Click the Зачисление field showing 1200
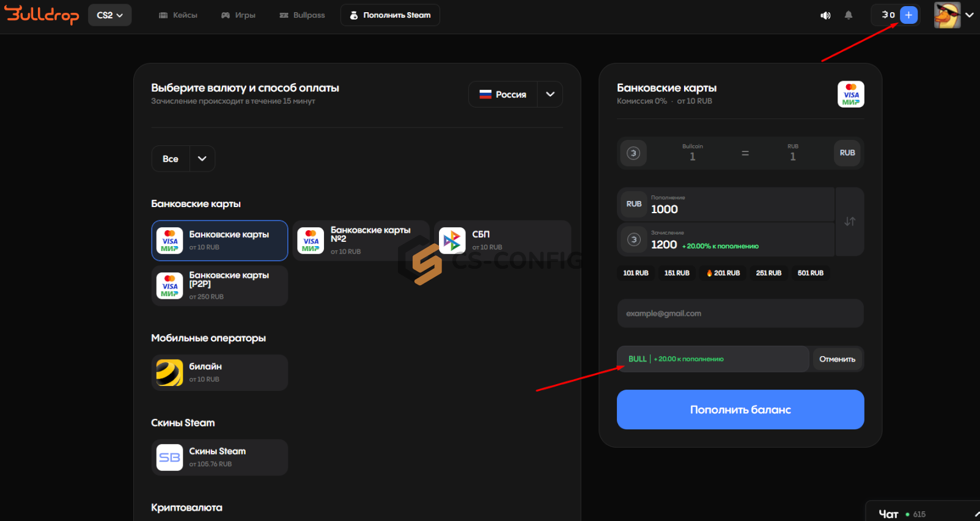 click(726, 239)
